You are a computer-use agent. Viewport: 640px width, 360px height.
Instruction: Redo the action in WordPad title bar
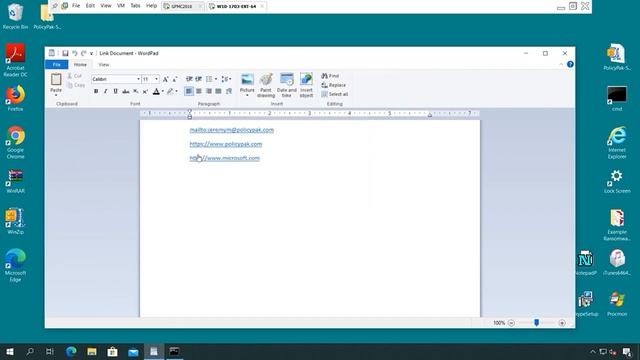84,53
